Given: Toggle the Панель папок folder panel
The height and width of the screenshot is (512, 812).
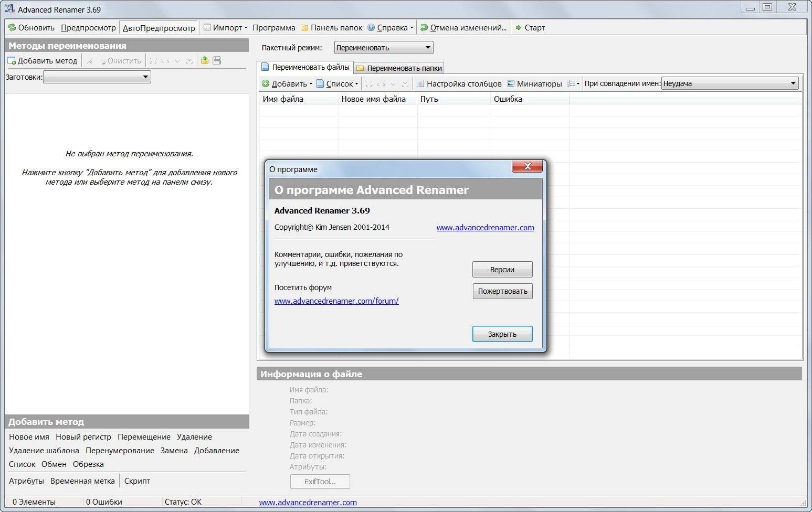Looking at the screenshot, I should (x=331, y=28).
